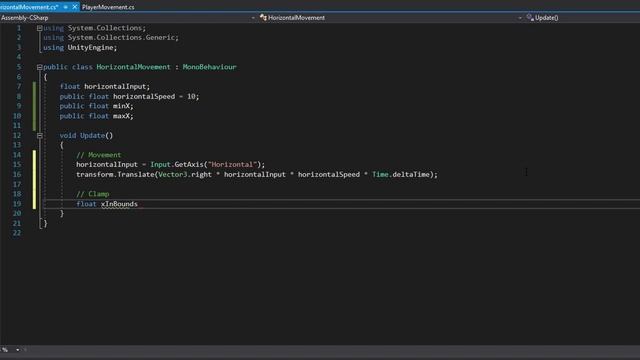Image resolution: width=640 pixels, height=360 pixels.
Task: Pin the HorizontalMovement.cs tab
Action: 65,7
